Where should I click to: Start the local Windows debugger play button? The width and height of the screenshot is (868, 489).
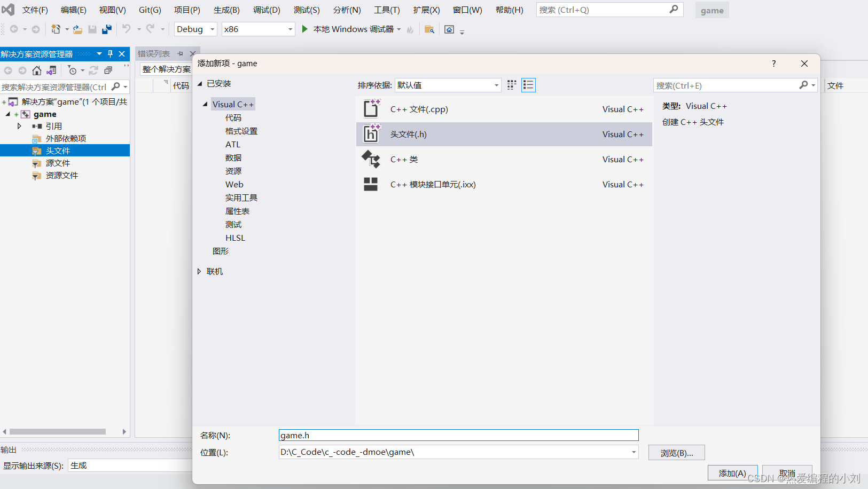click(304, 29)
